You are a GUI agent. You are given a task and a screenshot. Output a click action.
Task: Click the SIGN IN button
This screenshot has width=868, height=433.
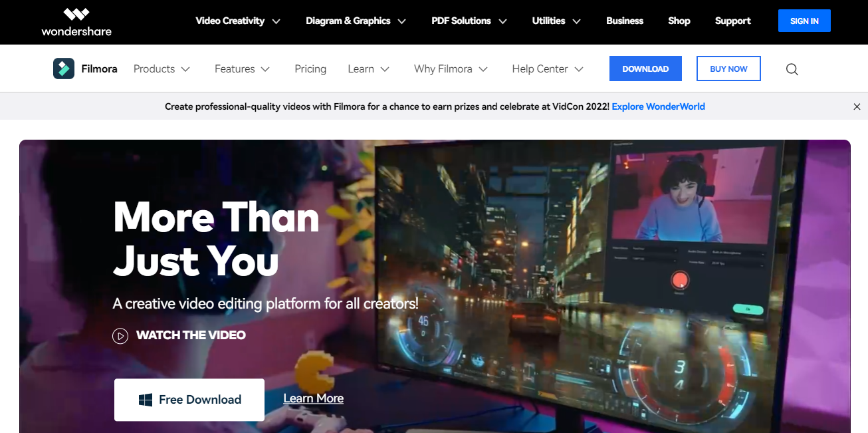tap(804, 21)
